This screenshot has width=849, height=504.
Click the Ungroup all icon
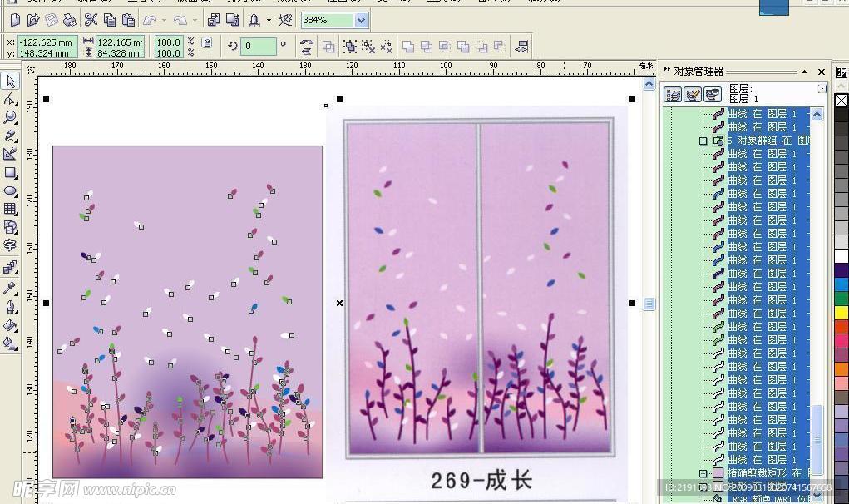pyautogui.click(x=387, y=47)
